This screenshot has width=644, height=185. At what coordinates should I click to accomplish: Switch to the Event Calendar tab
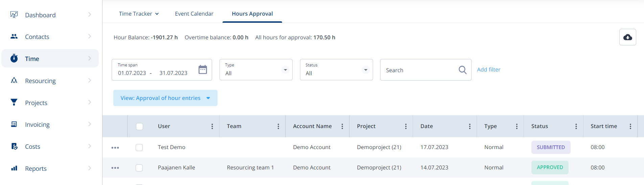(x=194, y=14)
